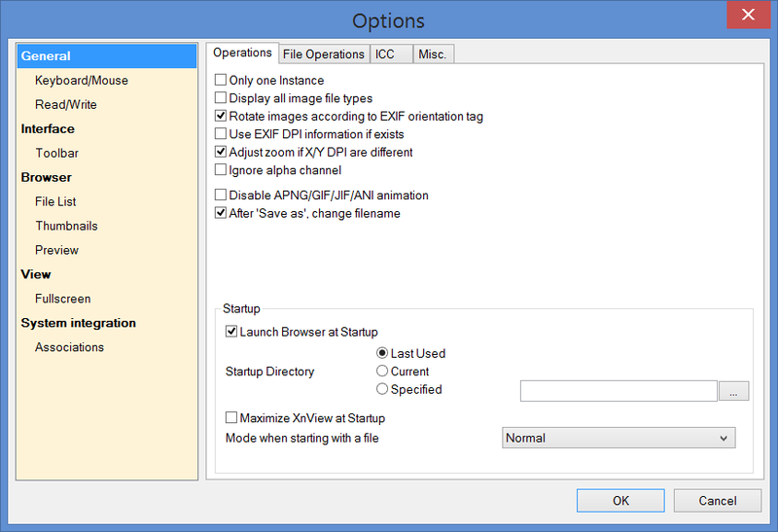The image size is (778, 532).
Task: Enable the Only one Instance checkbox
Action: tap(221, 81)
